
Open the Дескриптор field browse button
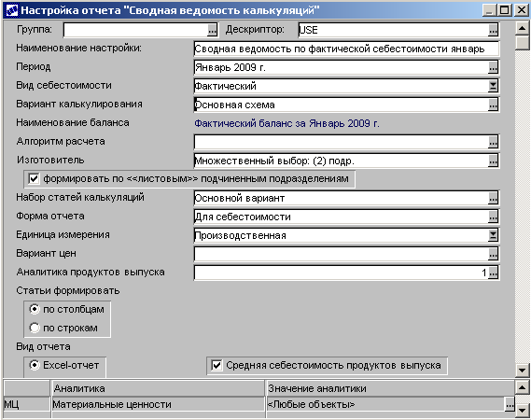pyautogui.click(x=493, y=30)
